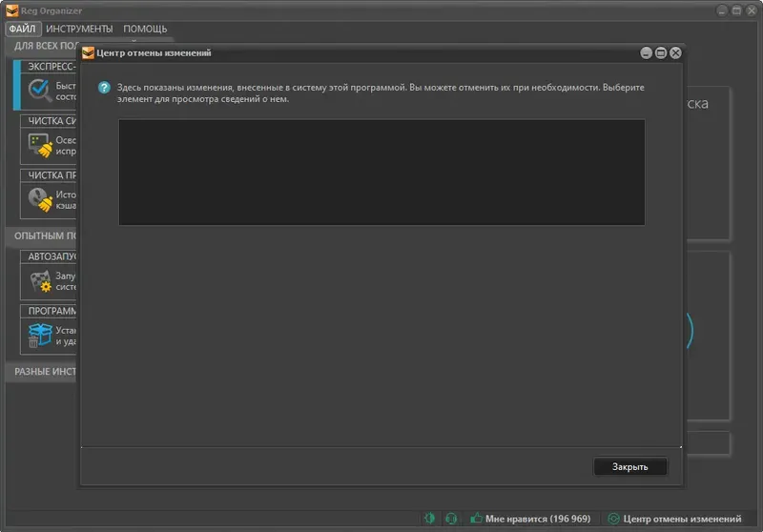The image size is (763, 532).
Task: Select ЭКСПРЕСС section header in sidebar
Action: tap(49, 66)
